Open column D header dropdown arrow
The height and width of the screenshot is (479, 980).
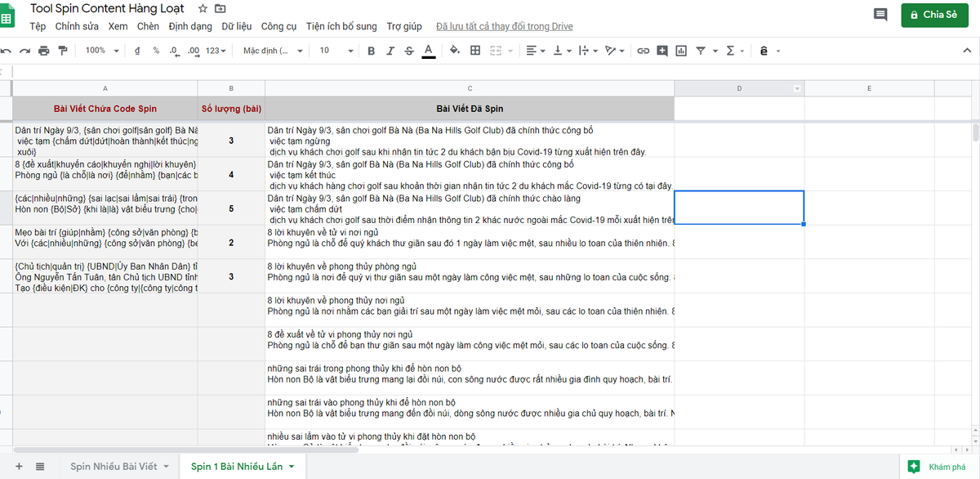(797, 88)
